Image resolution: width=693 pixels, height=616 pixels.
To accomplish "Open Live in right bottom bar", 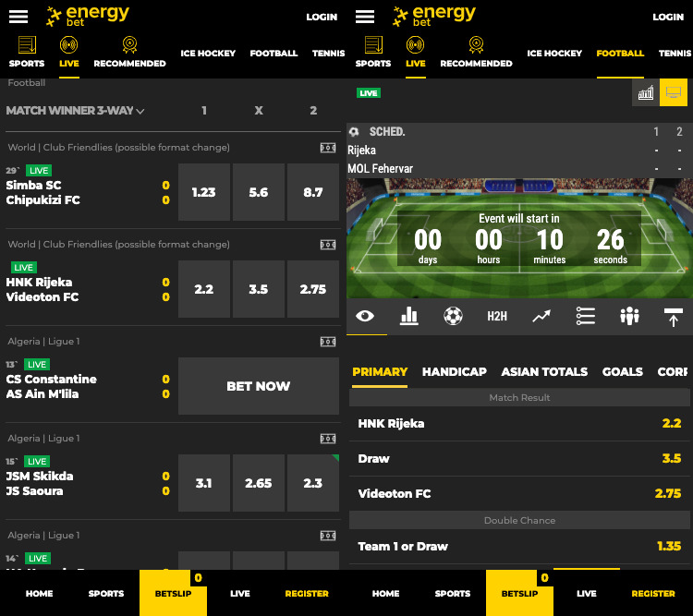I will (587, 594).
